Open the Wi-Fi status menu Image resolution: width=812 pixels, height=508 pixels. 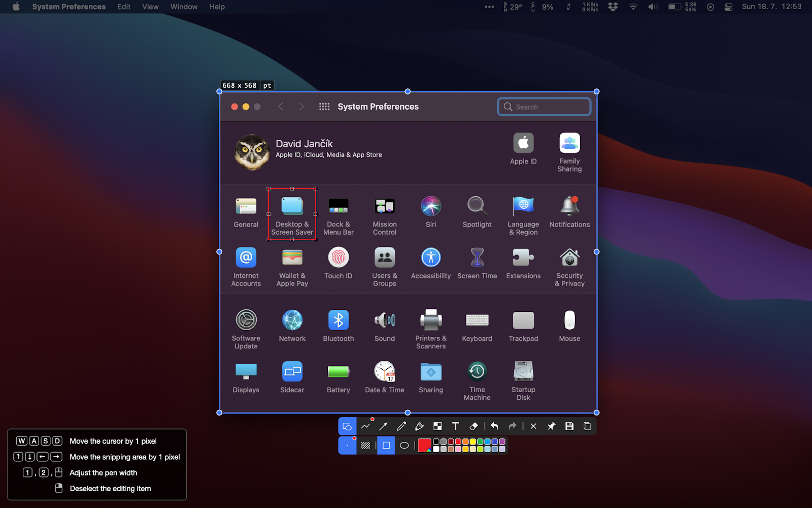tap(633, 7)
